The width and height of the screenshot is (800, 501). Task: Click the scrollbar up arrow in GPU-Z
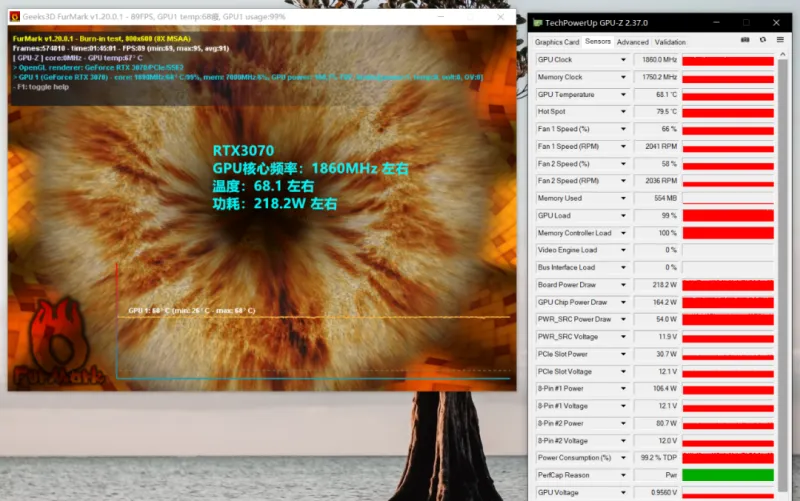(783, 54)
